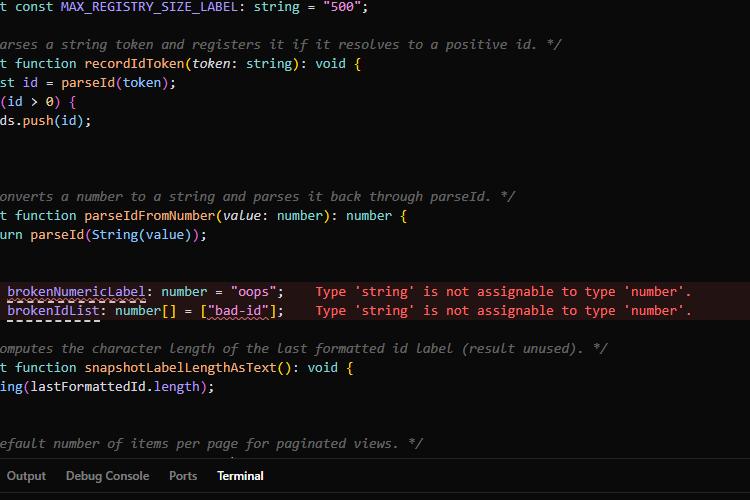
Task: Activate the Terminal tab
Action: coord(240,476)
